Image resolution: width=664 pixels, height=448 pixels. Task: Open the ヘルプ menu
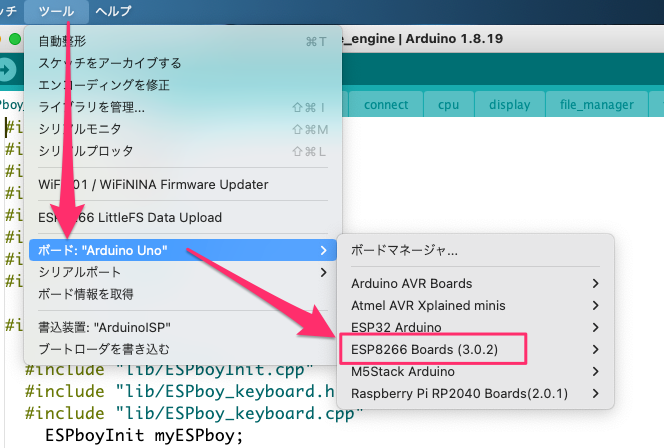(x=119, y=11)
